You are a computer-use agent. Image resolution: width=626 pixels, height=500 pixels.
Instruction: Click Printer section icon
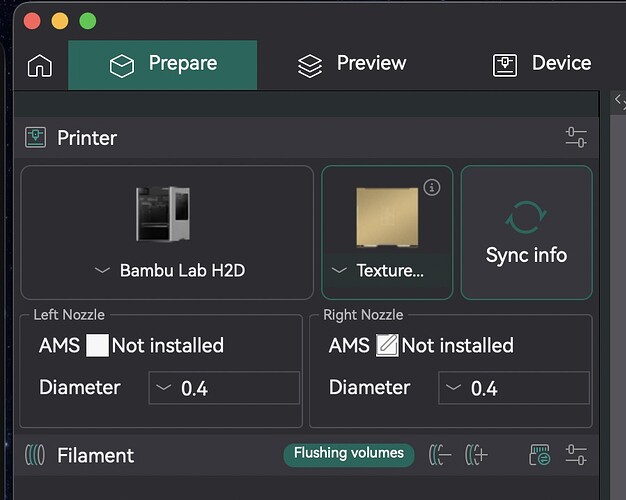[x=36, y=137]
